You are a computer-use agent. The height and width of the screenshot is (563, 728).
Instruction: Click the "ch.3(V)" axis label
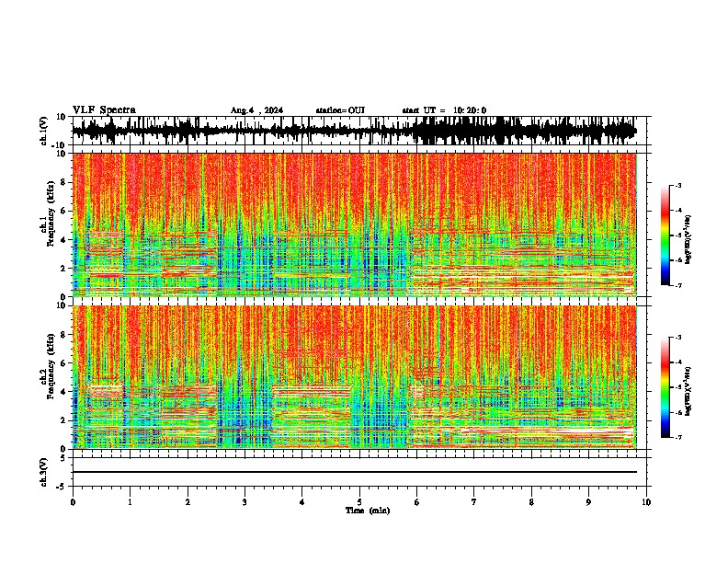[x=44, y=472]
